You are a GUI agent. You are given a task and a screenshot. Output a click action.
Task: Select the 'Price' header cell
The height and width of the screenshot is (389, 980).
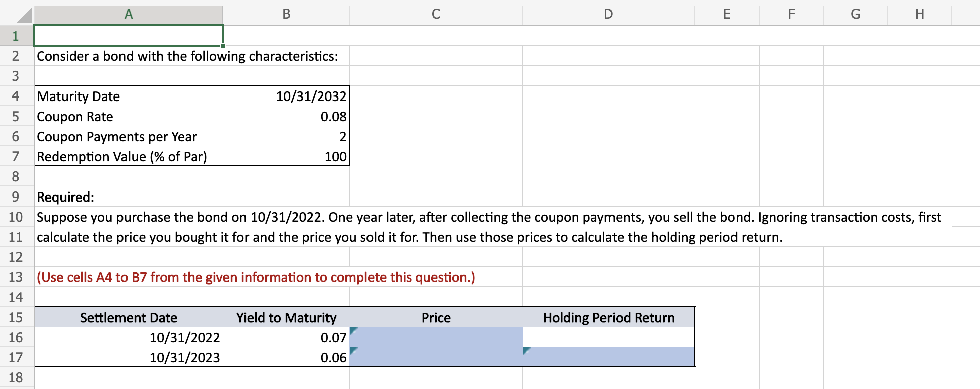[436, 317]
